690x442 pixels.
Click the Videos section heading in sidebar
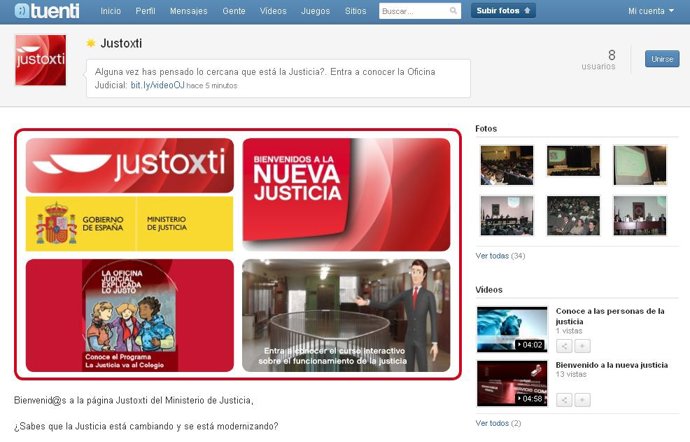point(488,290)
